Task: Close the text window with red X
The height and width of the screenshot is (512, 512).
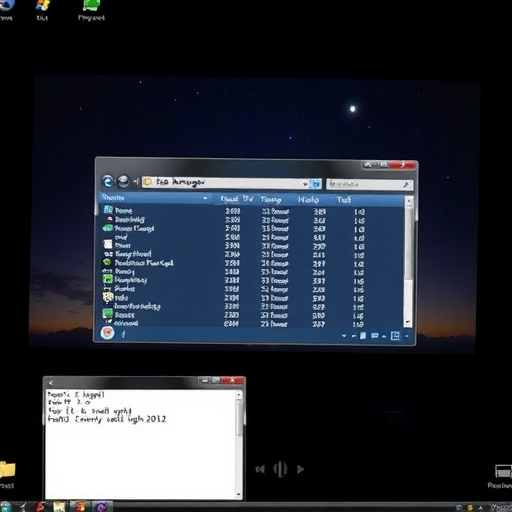Action: (232, 380)
